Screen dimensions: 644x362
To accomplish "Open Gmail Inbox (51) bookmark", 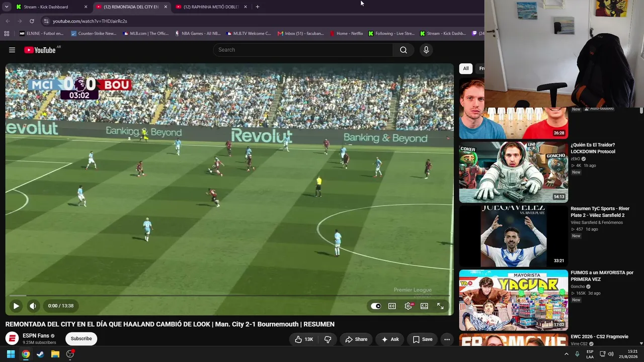I will 301,34.
